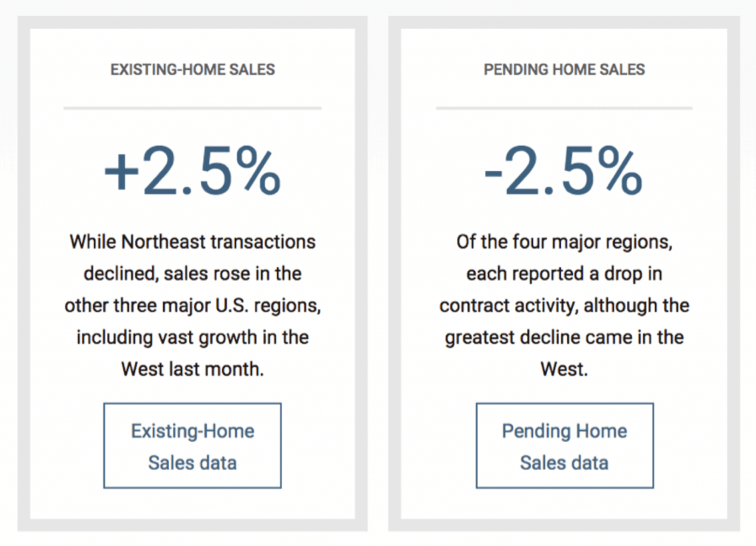Click the EXISTING-HOME SALES heading
This screenshot has height=546, width=756.
[193, 70]
